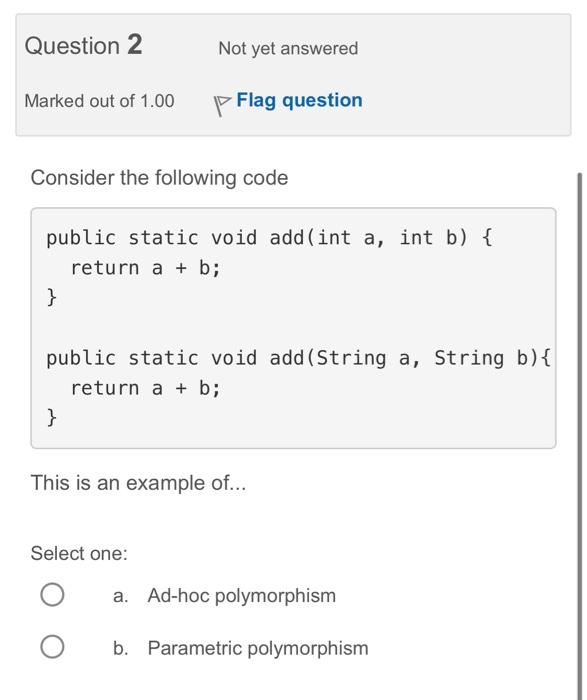
Task: Click the 'This is an example of...' prompt
Action: 138,483
